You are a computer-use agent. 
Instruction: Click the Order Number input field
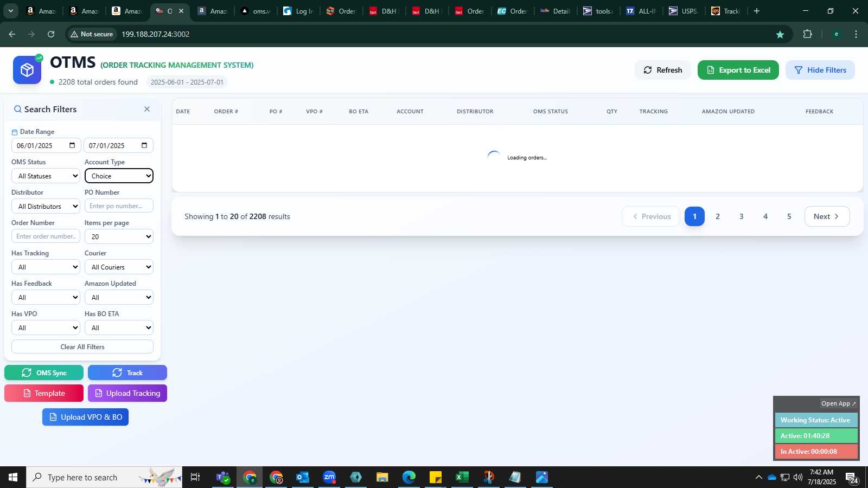(46, 236)
